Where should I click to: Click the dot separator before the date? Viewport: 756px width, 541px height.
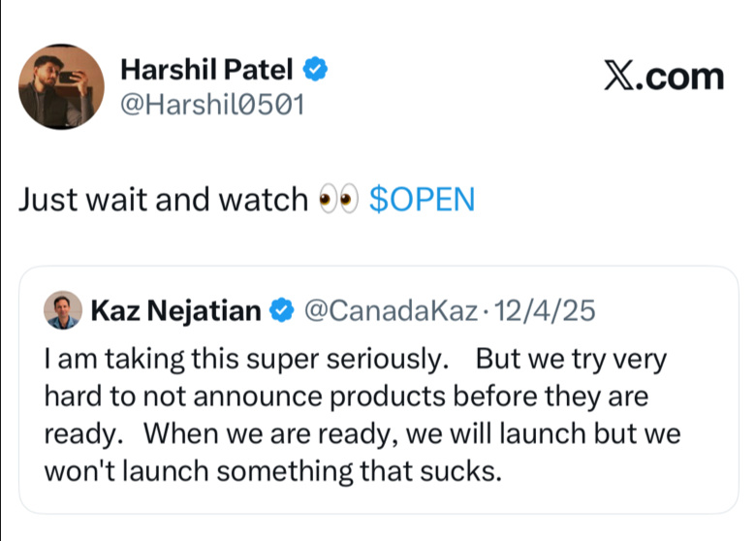486,311
